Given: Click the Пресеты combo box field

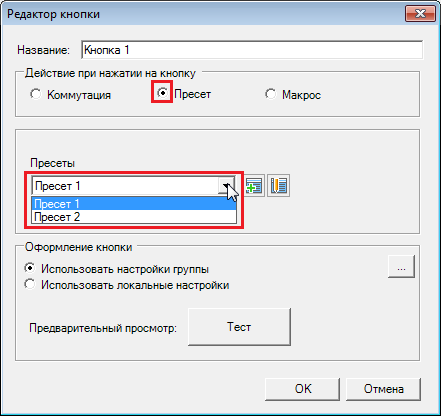Looking at the screenshot, I should click(133, 186).
